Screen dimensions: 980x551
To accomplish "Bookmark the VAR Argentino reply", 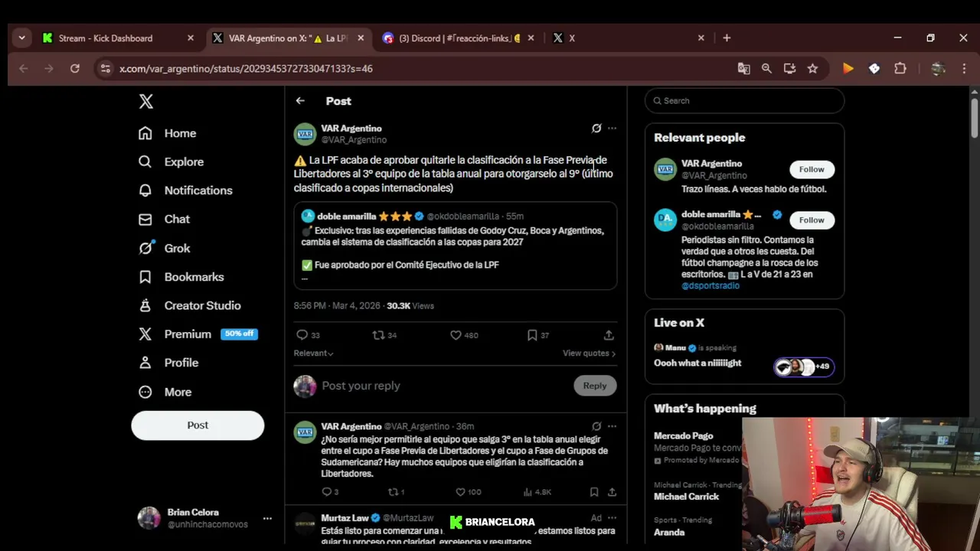I will tap(594, 492).
